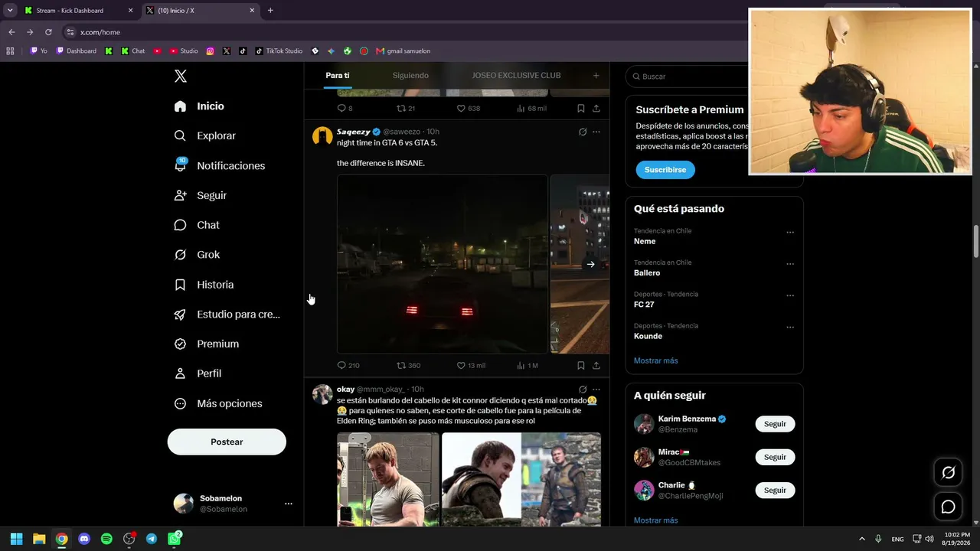Open Chat in the sidebar
This screenshot has width=980, height=551.
(x=196, y=225)
